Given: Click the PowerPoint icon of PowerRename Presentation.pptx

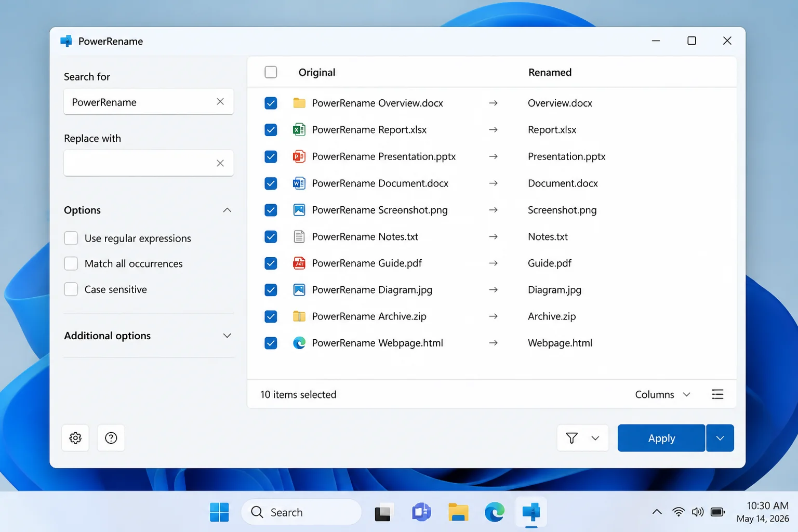Looking at the screenshot, I should [x=299, y=156].
